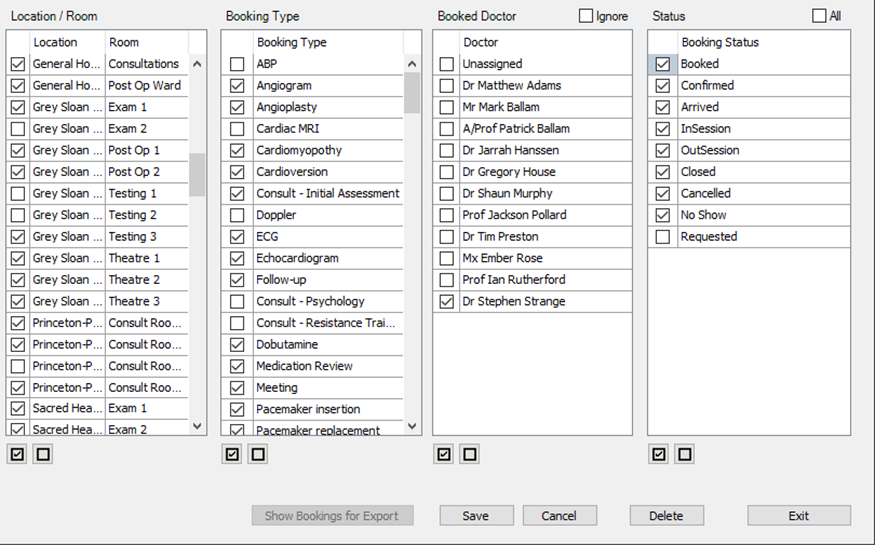Click check-all icon under Booking Type list
Screen dimensions: 875x545
(233, 454)
